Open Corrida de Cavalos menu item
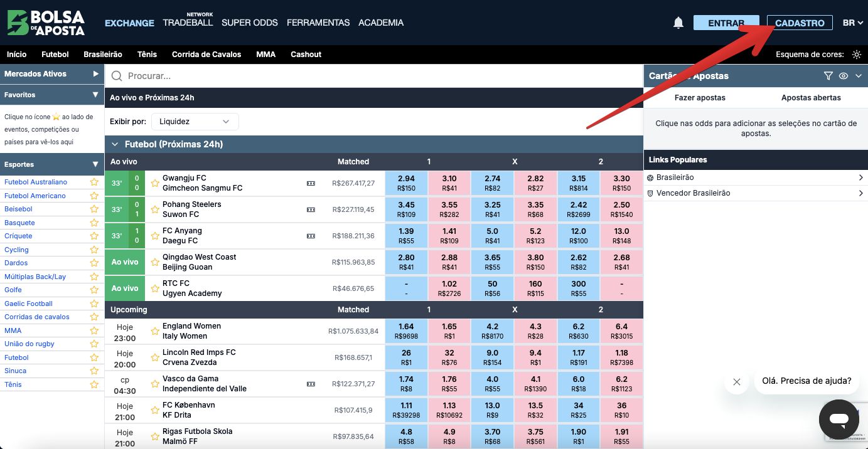 [x=206, y=55]
